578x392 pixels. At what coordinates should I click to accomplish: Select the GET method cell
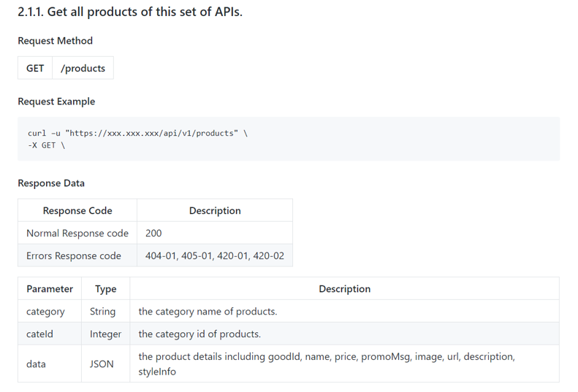click(x=35, y=68)
